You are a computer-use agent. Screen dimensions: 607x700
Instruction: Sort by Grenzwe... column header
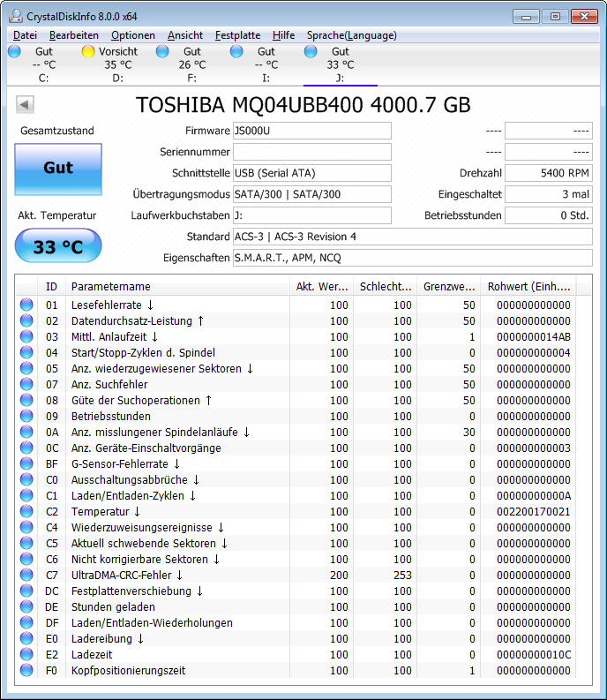[448, 287]
